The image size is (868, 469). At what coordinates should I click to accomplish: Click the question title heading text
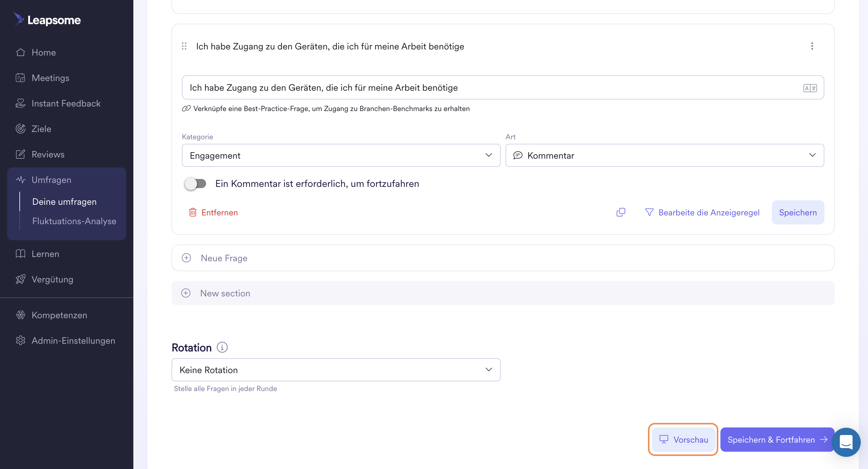[330, 46]
